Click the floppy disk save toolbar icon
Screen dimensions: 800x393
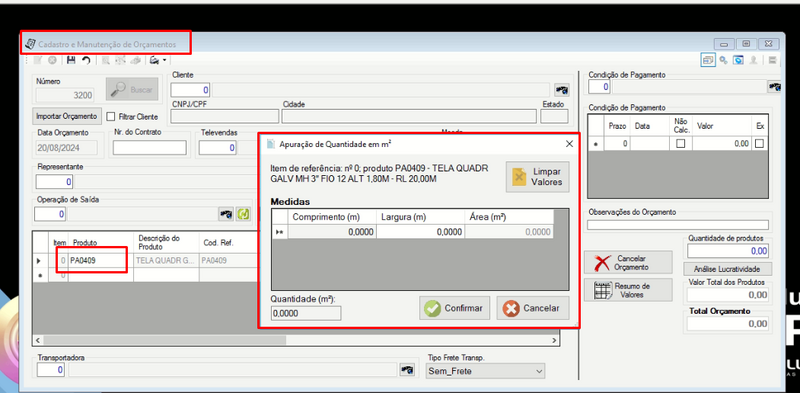[71, 60]
